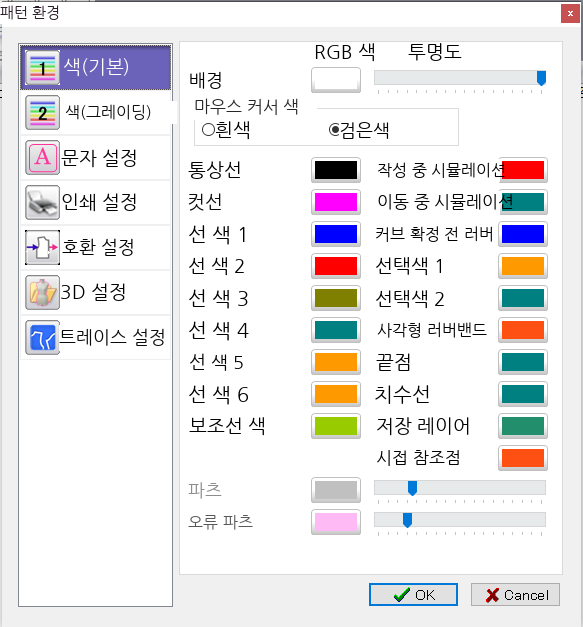Image resolution: width=583 pixels, height=627 pixels.
Task: Change the 선택색 2 teal swatch
Action: [523, 298]
